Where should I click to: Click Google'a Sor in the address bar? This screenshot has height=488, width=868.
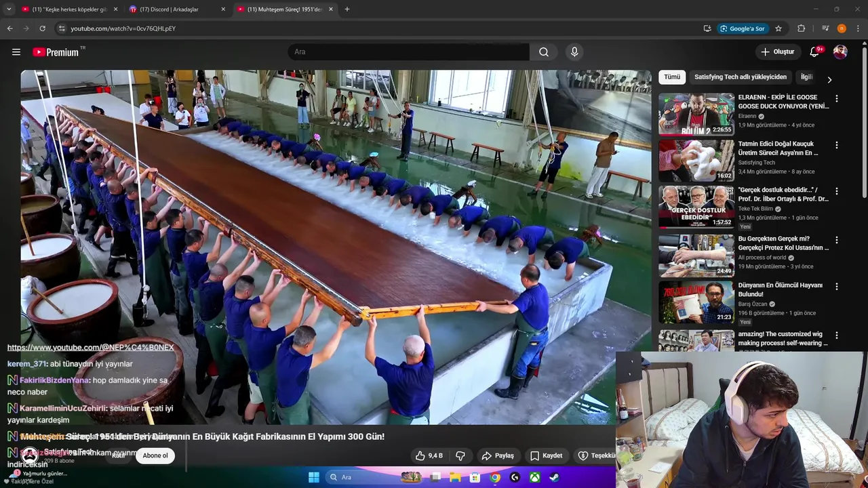point(743,28)
